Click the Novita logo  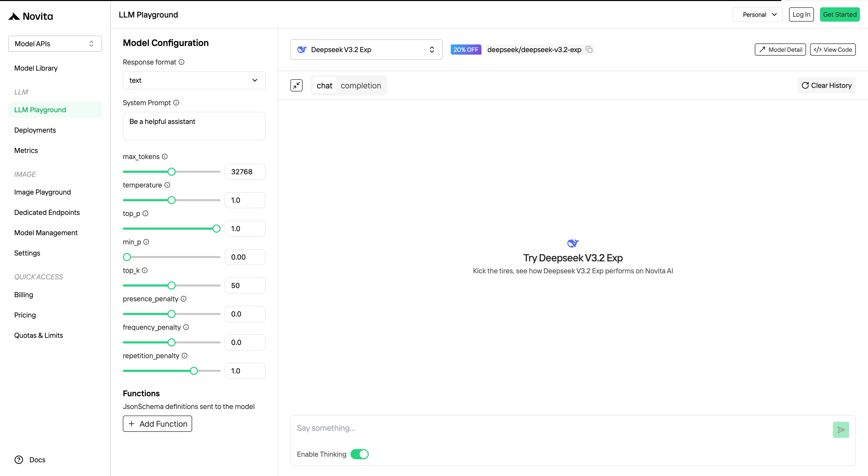coord(31,16)
